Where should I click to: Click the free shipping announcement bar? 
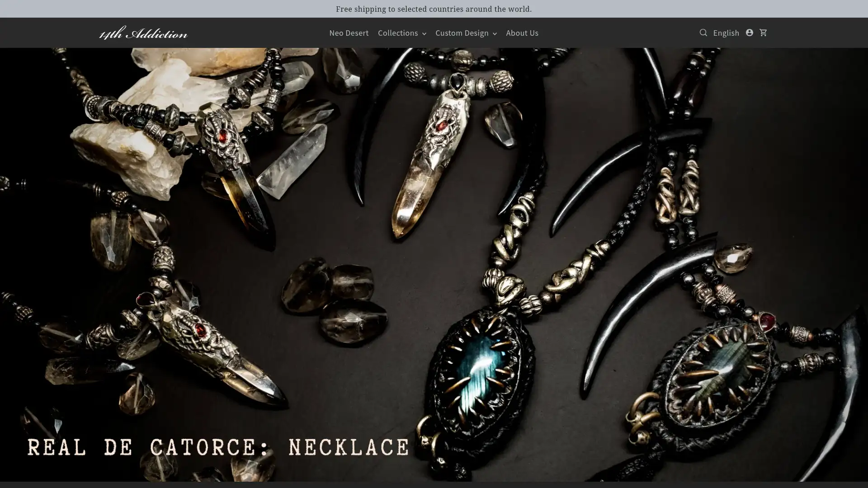pyautogui.click(x=434, y=9)
